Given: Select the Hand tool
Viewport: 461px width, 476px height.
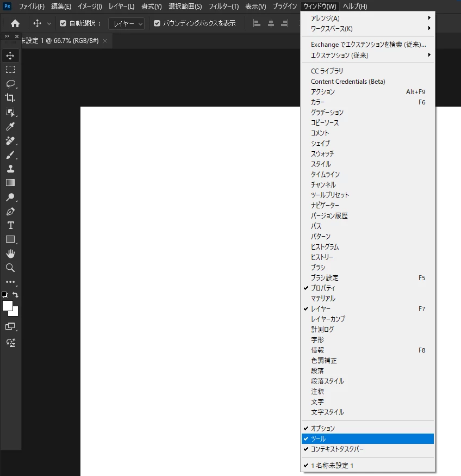Looking at the screenshot, I should point(10,254).
